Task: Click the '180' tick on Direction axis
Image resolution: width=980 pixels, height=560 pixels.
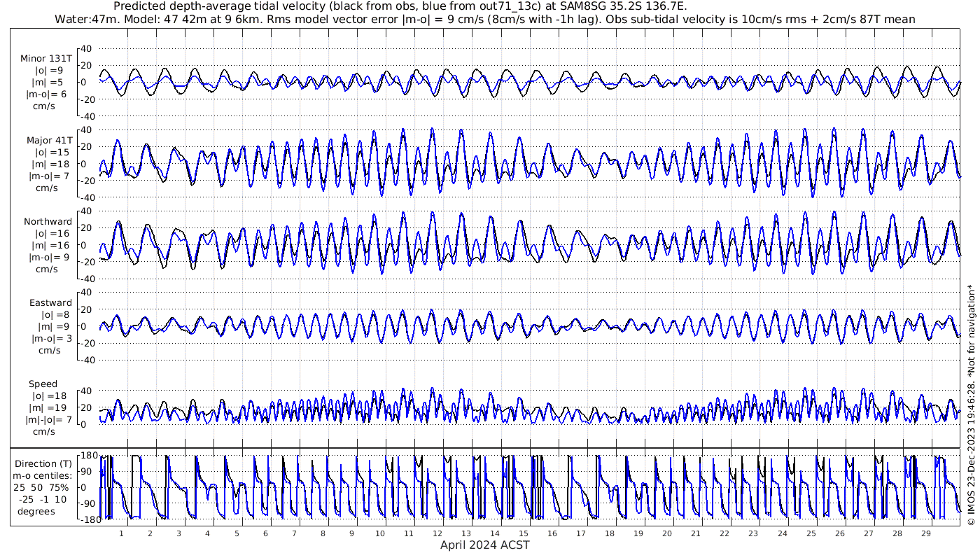Action: pyautogui.click(x=87, y=456)
